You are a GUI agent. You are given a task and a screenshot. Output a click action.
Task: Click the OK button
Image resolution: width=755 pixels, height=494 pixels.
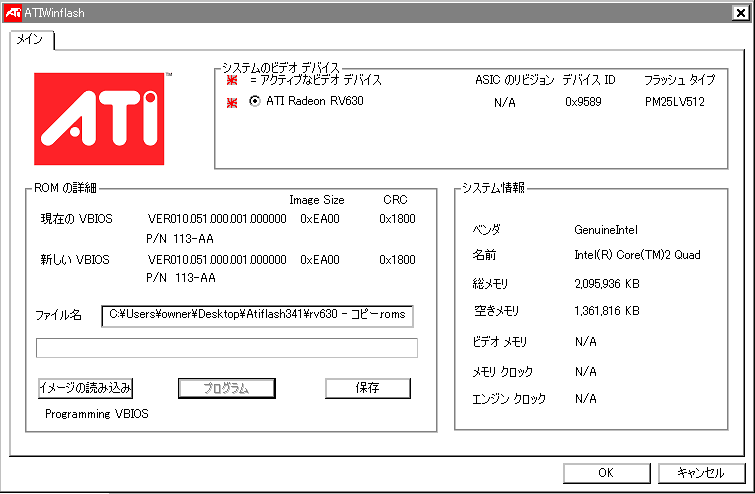(606, 473)
